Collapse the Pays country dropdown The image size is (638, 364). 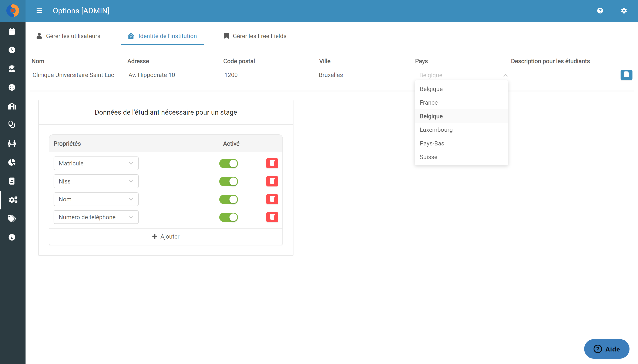click(x=461, y=75)
